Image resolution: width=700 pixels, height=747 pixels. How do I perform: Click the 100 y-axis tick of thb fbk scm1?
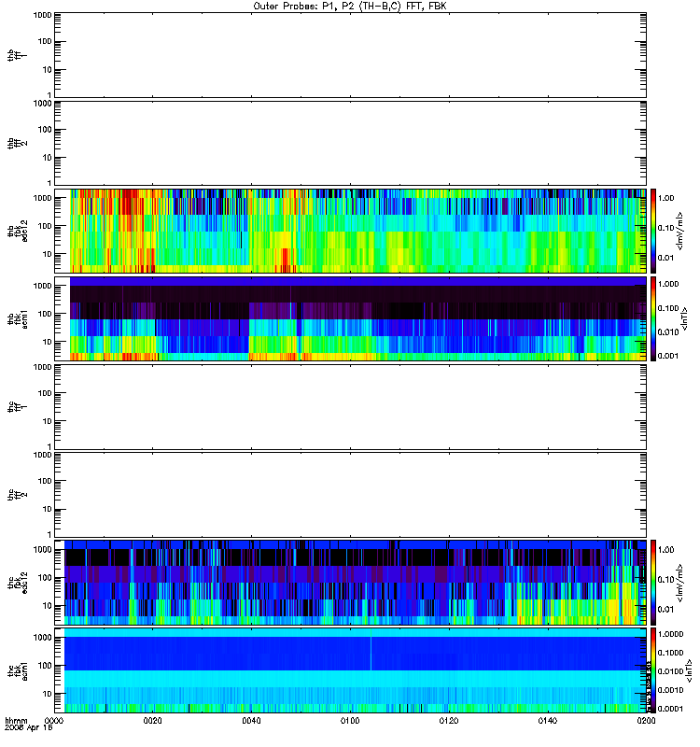click(45, 314)
